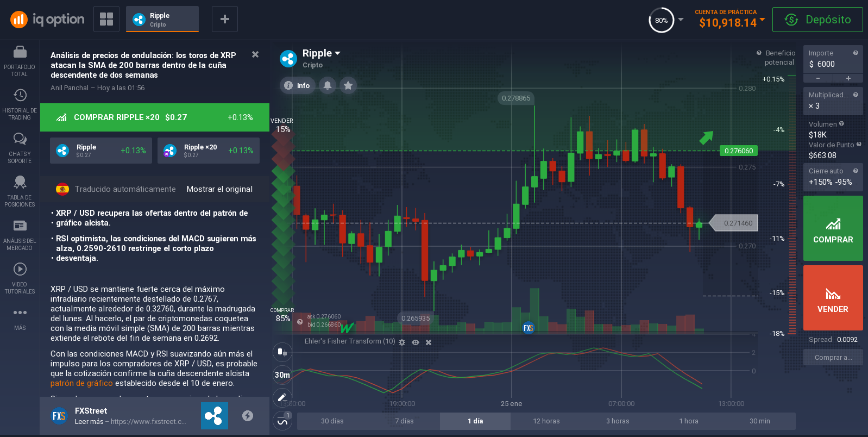This screenshot has width=868, height=437.
Task: Increase the Importe with plus button
Action: click(848, 78)
